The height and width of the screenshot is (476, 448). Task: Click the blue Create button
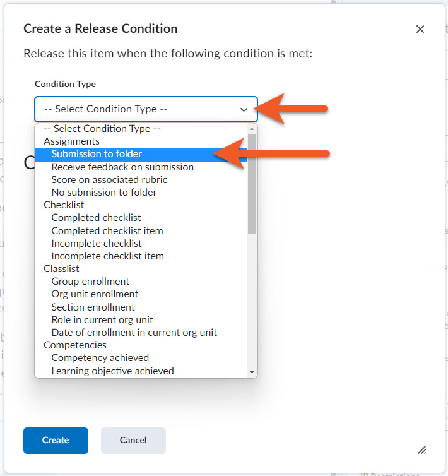point(56,441)
